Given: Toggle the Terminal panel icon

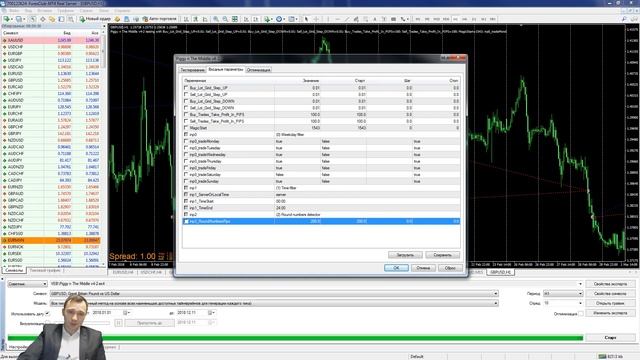Looking at the screenshot, I should click(61, 19).
